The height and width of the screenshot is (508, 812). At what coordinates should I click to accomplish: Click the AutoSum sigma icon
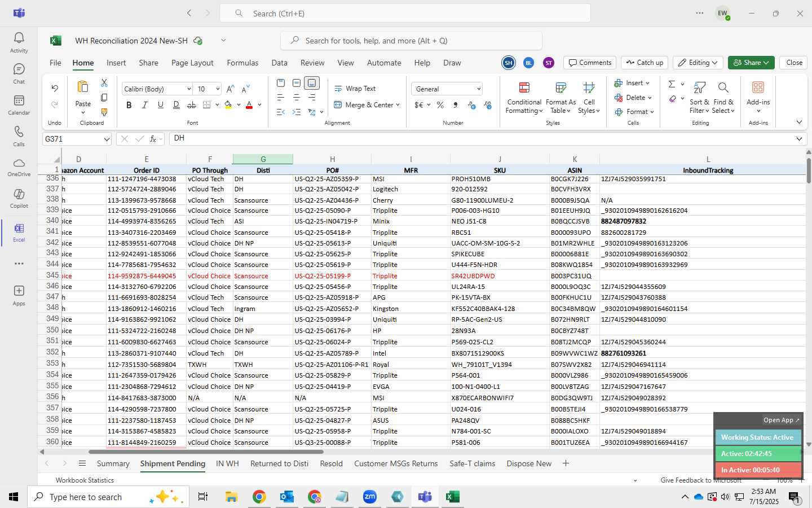672,84
